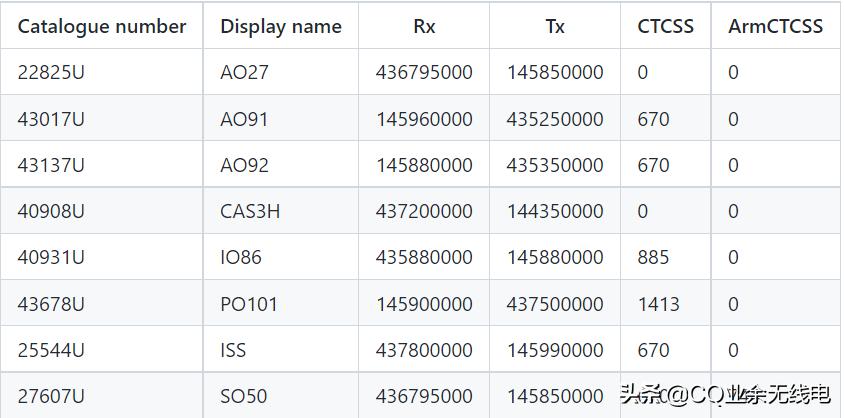This screenshot has width=844, height=418.
Task: Select the IO86 display name cell
Action: (x=241, y=257)
